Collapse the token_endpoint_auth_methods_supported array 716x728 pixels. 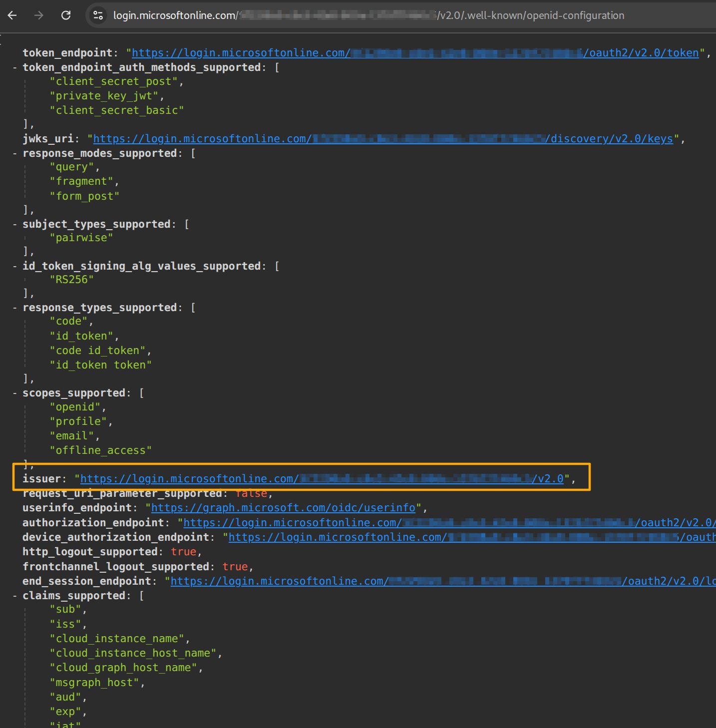[x=14, y=67]
